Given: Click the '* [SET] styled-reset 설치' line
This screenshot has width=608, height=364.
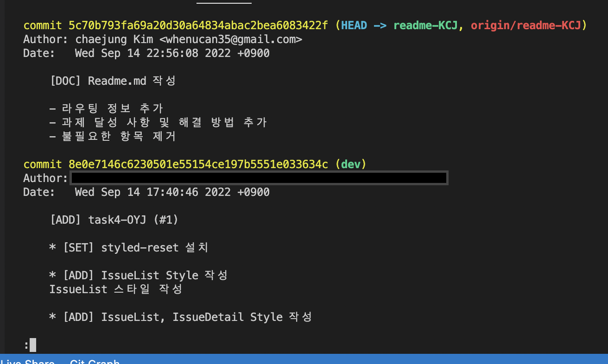Looking at the screenshot, I should click(129, 248).
